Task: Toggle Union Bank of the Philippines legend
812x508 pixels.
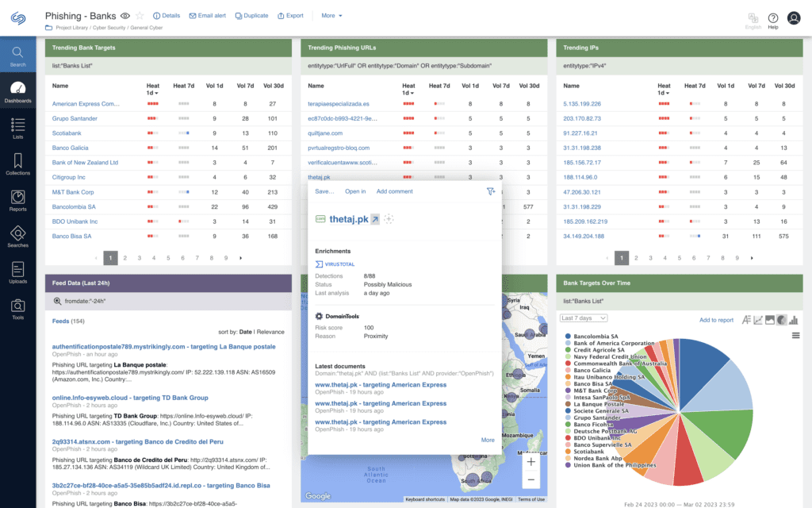Action: [611, 465]
